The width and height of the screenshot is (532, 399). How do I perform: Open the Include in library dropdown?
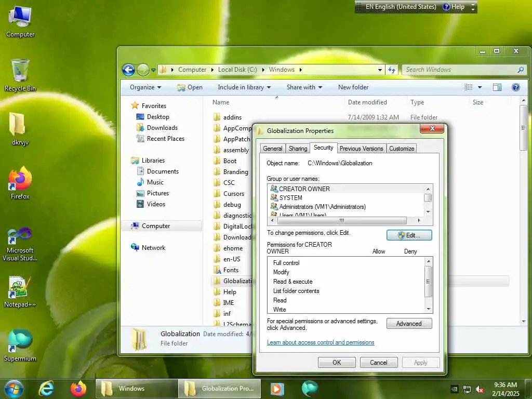coord(244,87)
